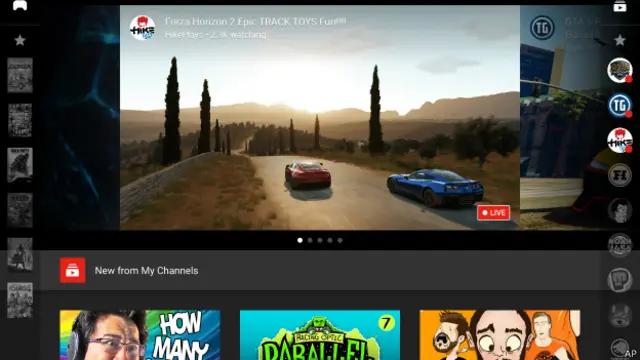Select the fifth carousel page dot
Screen dimensions: 640x360
click(x=340, y=240)
